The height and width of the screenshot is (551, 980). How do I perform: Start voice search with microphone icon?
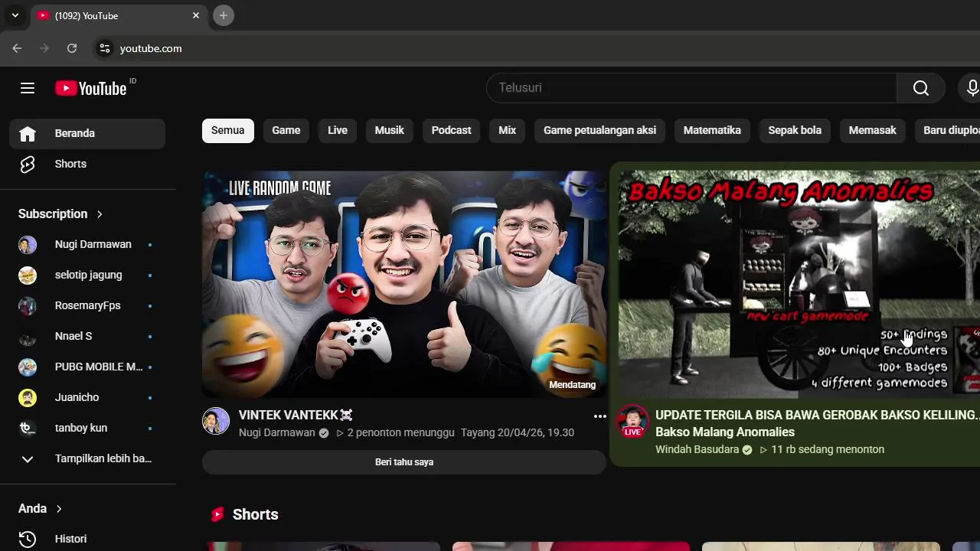(x=972, y=88)
